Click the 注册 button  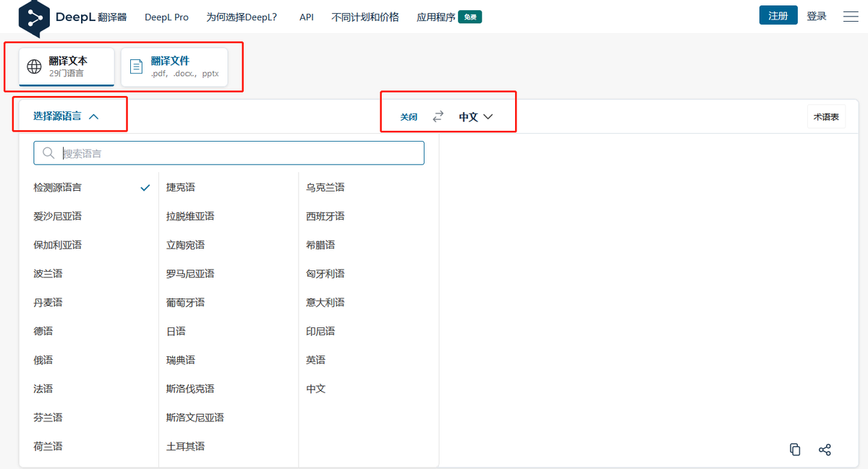pos(778,15)
